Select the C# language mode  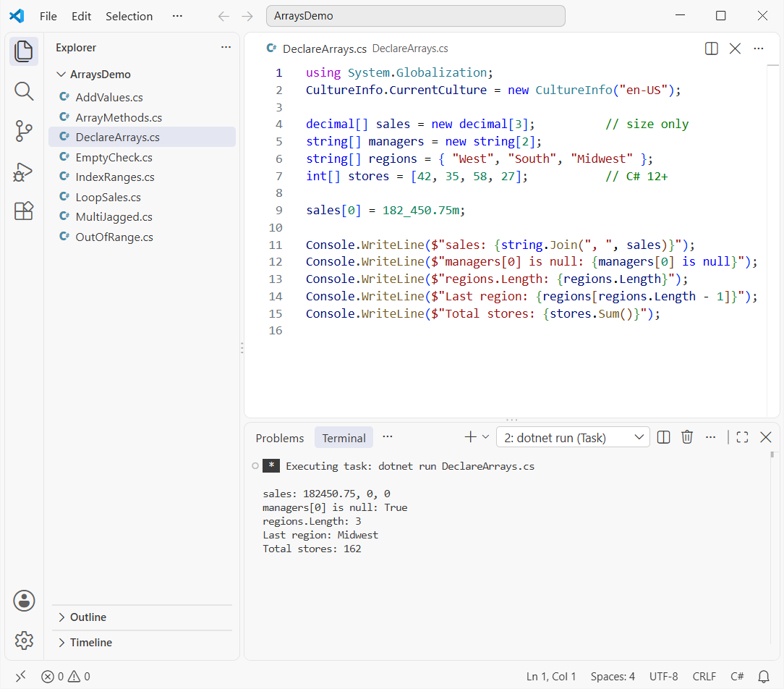tap(737, 677)
